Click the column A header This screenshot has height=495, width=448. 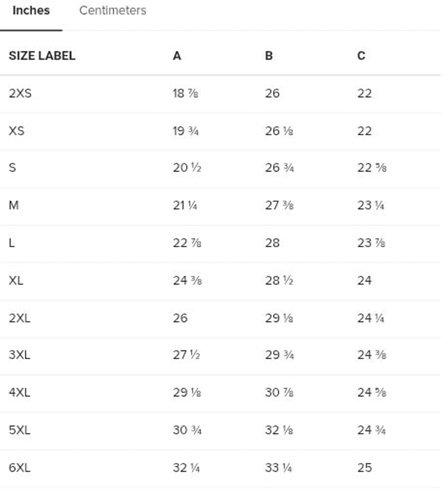pyautogui.click(x=177, y=56)
